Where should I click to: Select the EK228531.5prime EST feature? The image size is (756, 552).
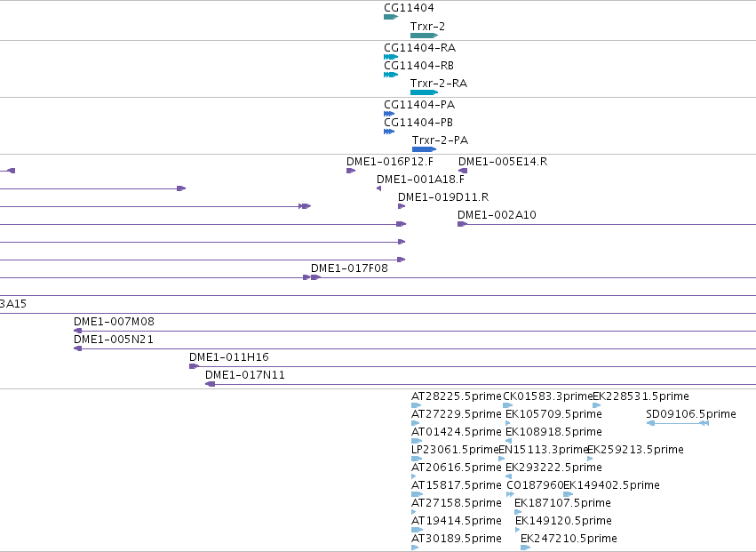[597, 405]
